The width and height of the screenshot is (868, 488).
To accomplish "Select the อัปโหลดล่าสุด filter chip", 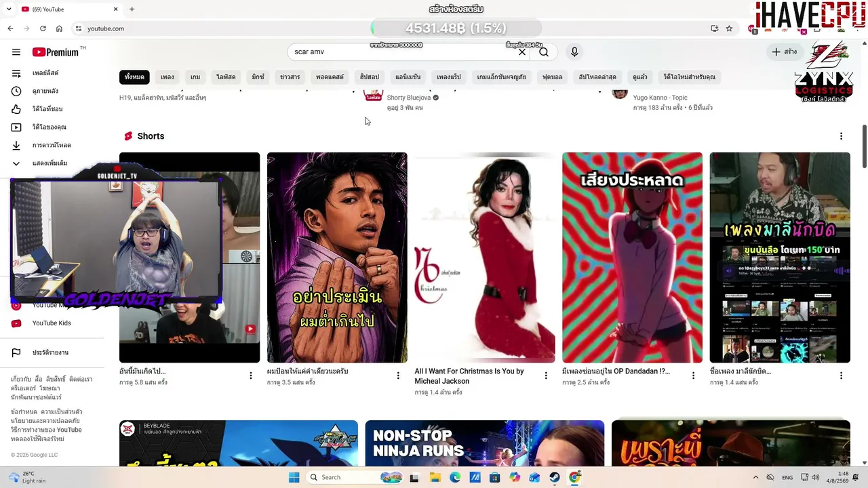I will coord(597,77).
